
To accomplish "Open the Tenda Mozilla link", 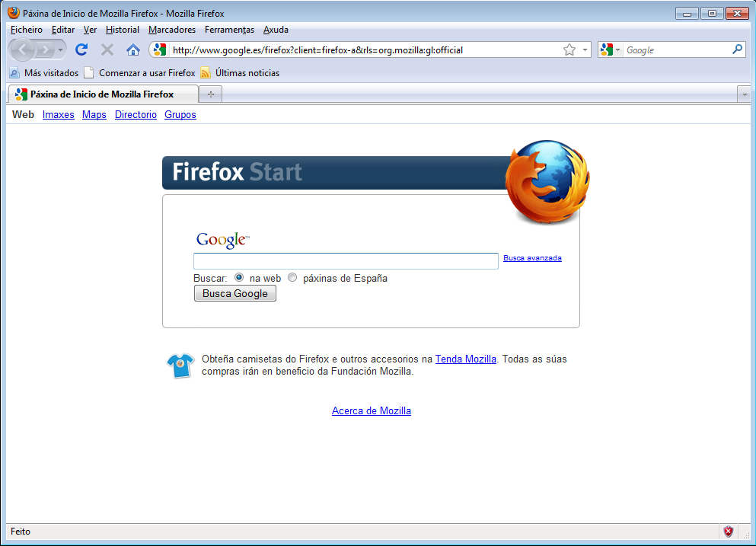I will (x=466, y=359).
